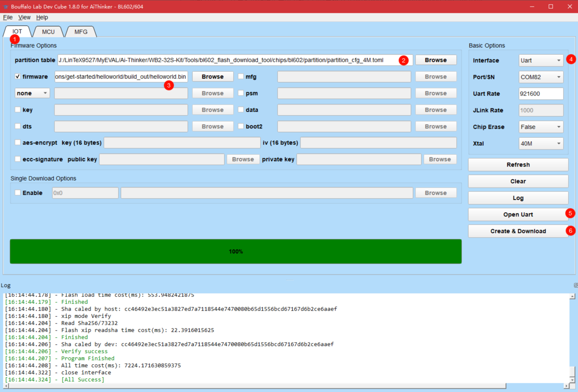Click the 'Sha caled by host' log line

point(171,309)
